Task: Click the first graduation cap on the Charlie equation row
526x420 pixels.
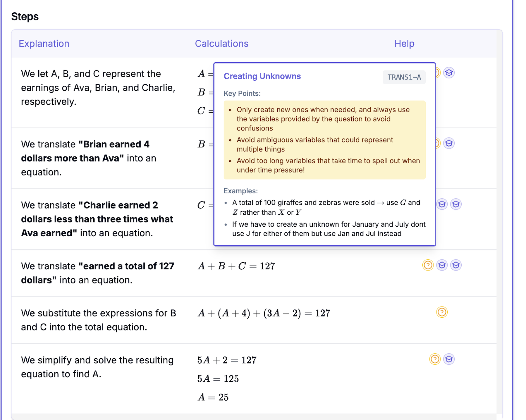Action: 442,204
